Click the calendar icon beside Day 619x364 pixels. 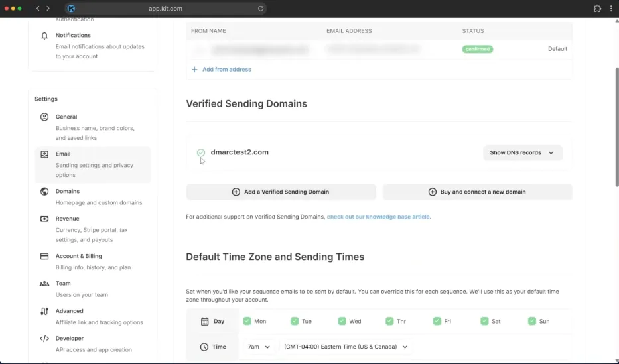click(204, 322)
